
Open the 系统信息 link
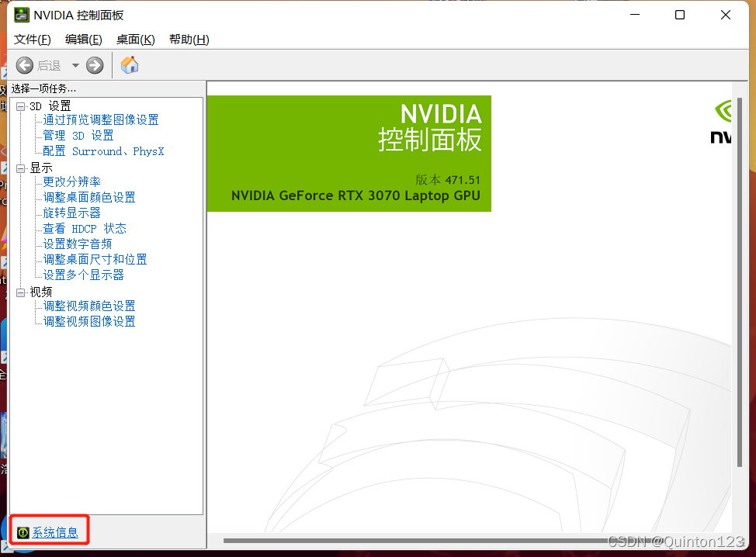pos(55,532)
